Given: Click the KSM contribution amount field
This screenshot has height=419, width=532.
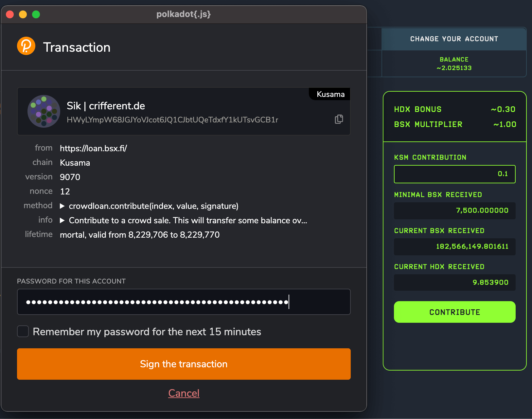Looking at the screenshot, I should (x=454, y=174).
